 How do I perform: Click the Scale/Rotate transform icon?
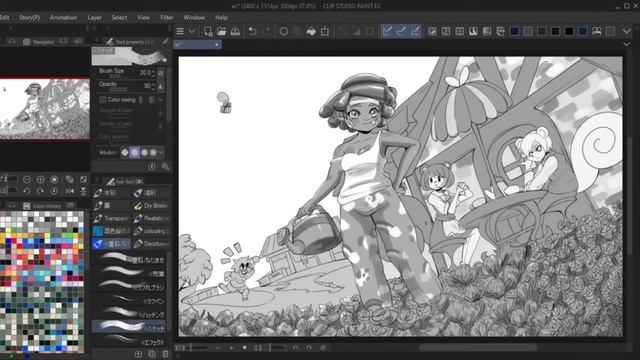click(x=325, y=31)
